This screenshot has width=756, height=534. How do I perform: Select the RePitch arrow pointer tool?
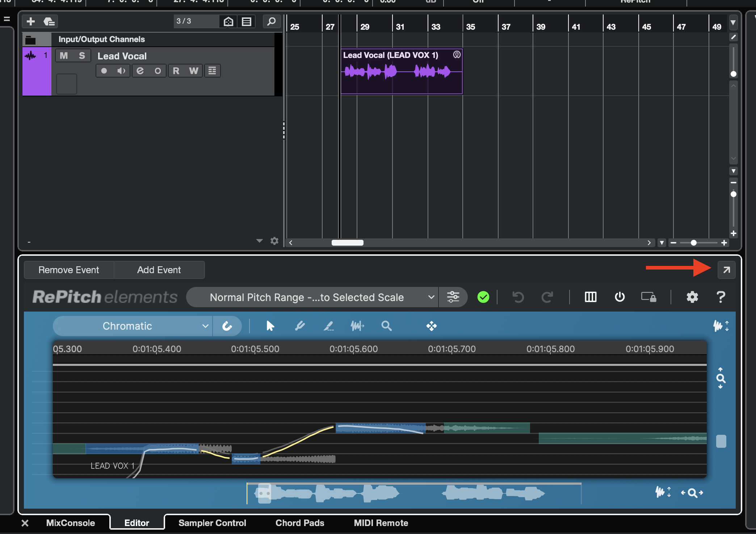click(x=270, y=326)
